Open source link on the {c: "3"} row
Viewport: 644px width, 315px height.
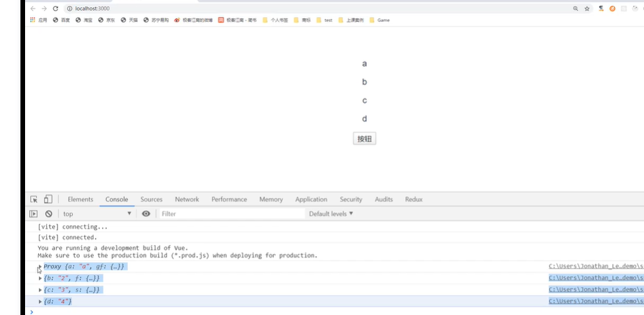click(596, 289)
